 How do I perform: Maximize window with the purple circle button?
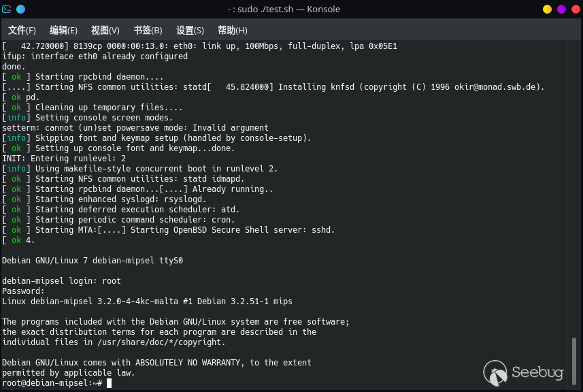pyautogui.click(x=561, y=10)
